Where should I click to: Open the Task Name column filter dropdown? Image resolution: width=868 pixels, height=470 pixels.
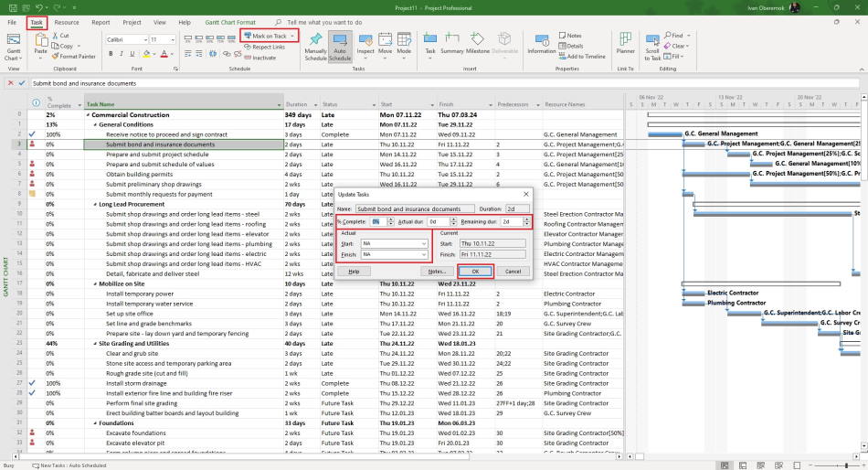[x=279, y=105]
